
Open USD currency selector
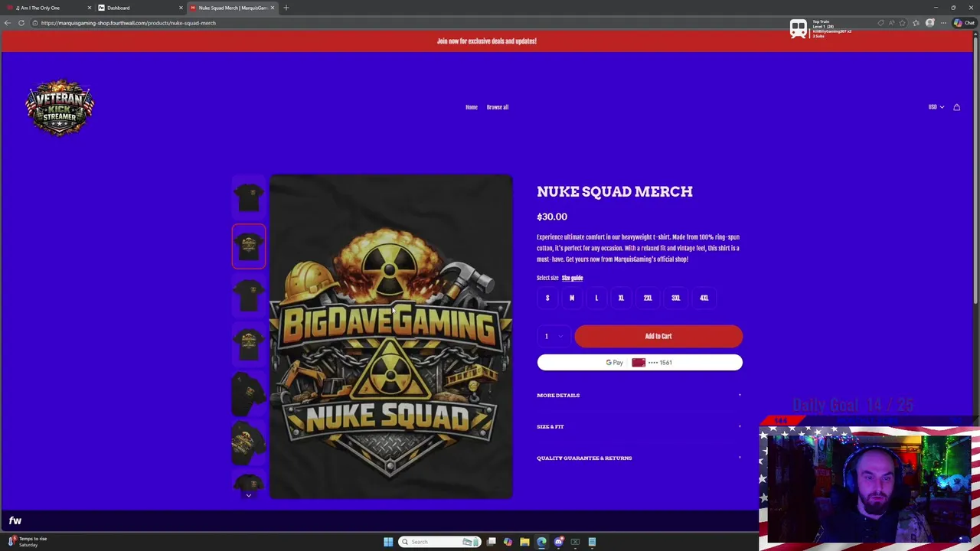(x=936, y=107)
